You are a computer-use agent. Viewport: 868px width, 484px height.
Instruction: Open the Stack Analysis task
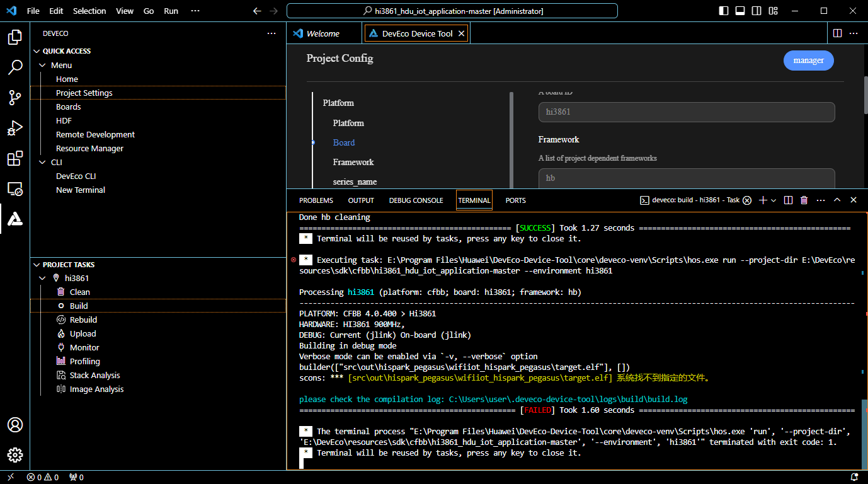[94, 375]
